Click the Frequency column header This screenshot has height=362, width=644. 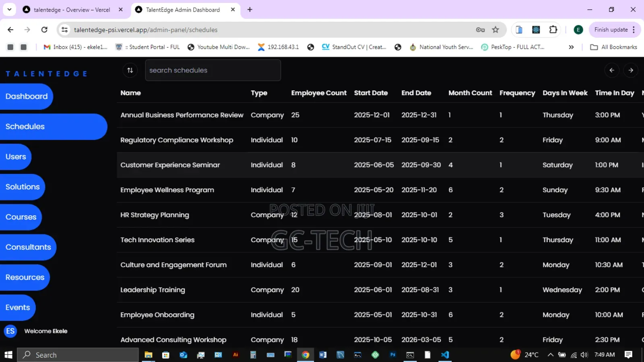pos(517,93)
